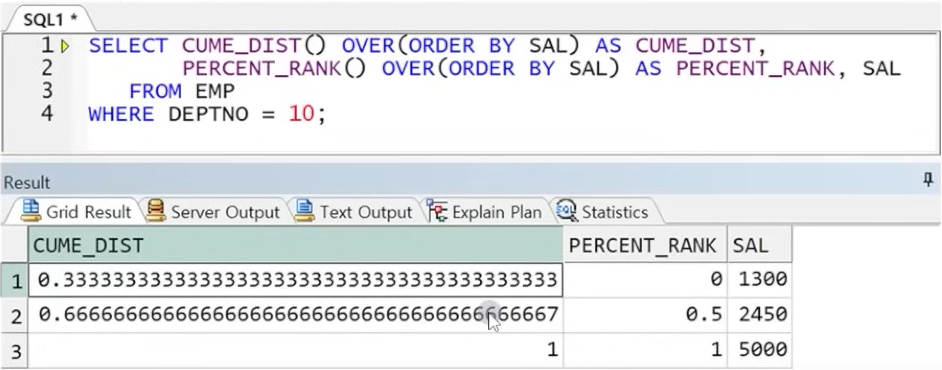
Task: Place cursor on SELECT keyword
Action: click(x=128, y=46)
